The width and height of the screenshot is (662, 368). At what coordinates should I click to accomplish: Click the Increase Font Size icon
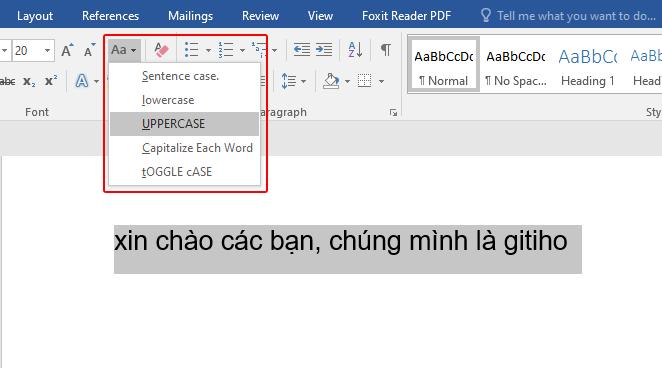pyautogui.click(x=67, y=50)
